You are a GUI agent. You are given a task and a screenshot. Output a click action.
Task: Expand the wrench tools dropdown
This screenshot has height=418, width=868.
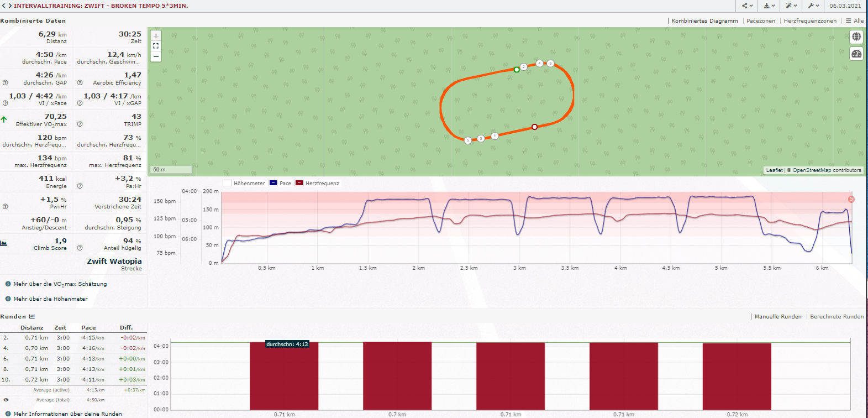click(813, 6)
